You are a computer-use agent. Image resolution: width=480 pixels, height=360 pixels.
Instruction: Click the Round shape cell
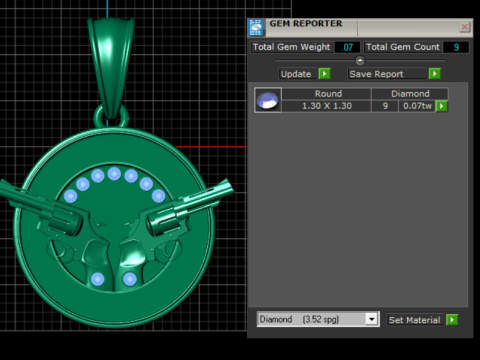326,94
